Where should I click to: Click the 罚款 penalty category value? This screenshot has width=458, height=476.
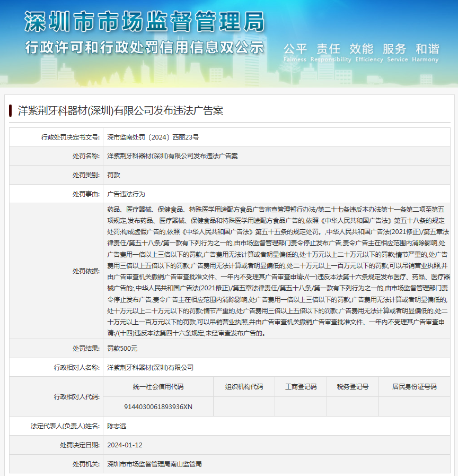tap(113, 175)
